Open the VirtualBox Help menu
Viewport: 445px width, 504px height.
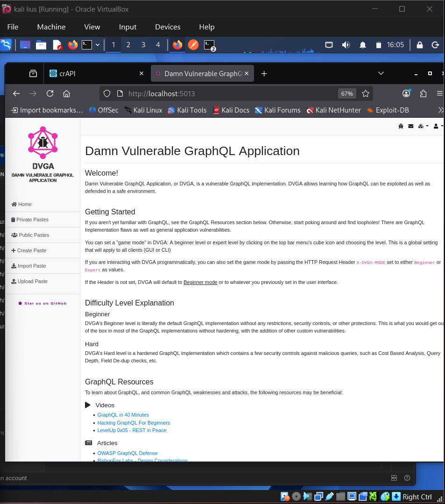pos(206,27)
